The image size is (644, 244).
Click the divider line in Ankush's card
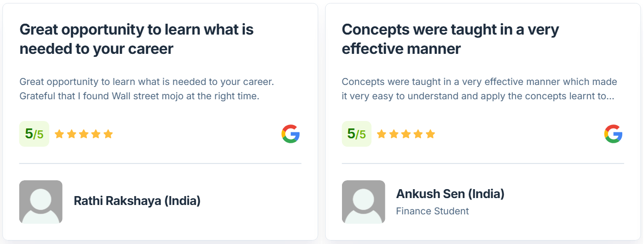483,163
